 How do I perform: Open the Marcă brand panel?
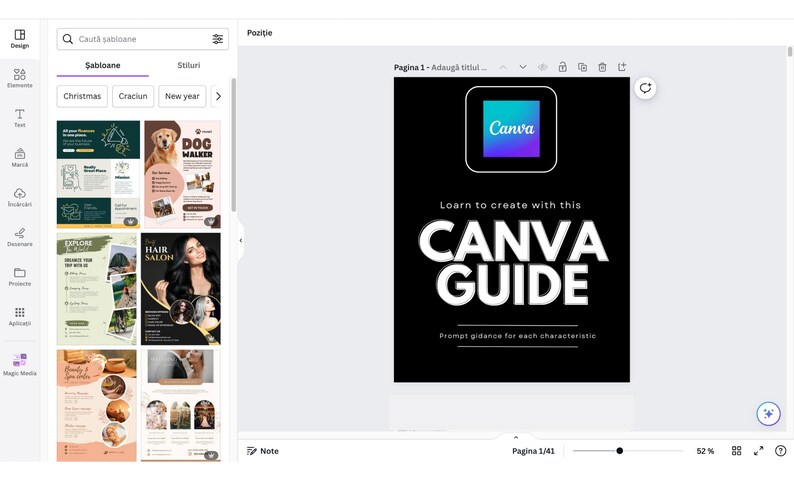[x=20, y=158]
